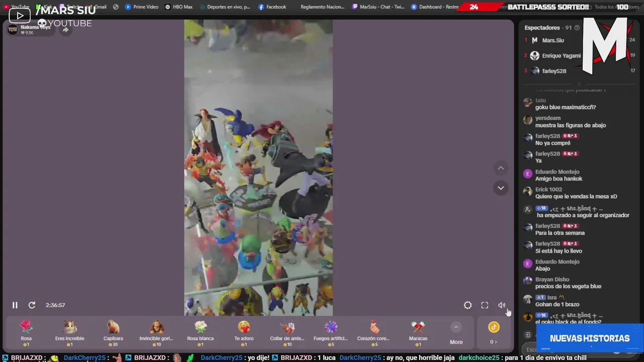Open the player settings gear icon
The height and width of the screenshot is (362, 644).
click(467, 305)
